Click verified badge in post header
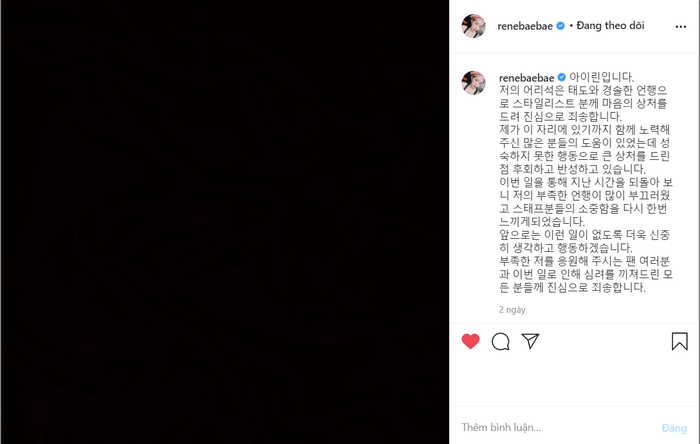Image resolution: width=700 pixels, height=444 pixels. (x=561, y=26)
